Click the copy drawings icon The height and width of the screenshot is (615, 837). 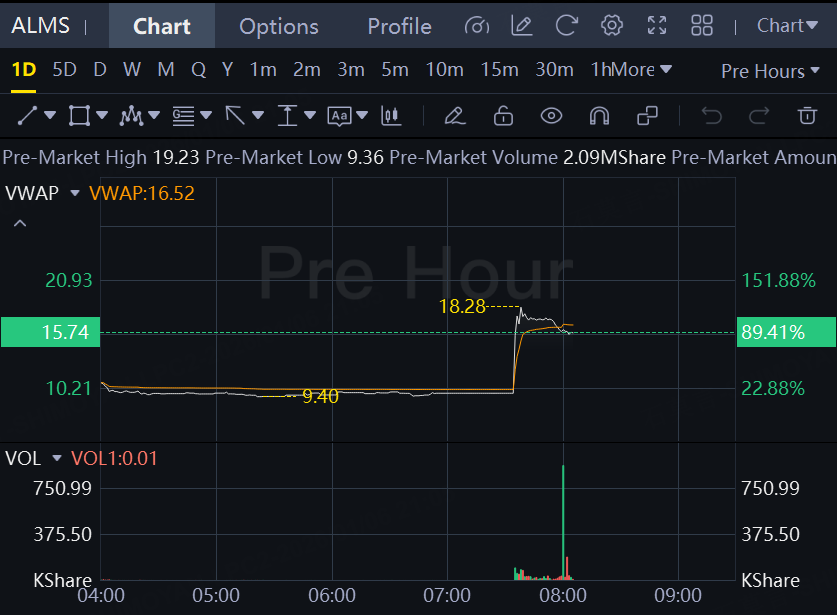pyautogui.click(x=647, y=115)
